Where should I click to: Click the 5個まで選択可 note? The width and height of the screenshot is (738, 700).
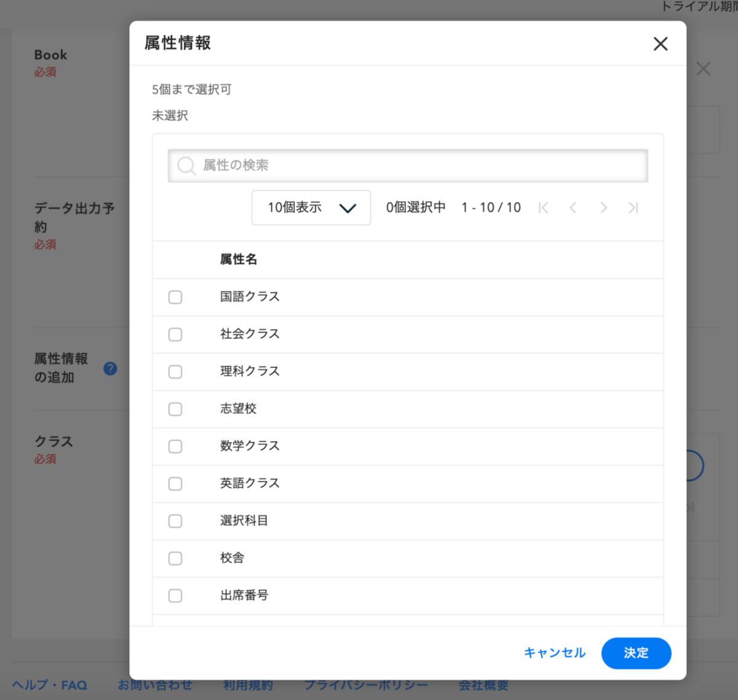[x=192, y=90]
